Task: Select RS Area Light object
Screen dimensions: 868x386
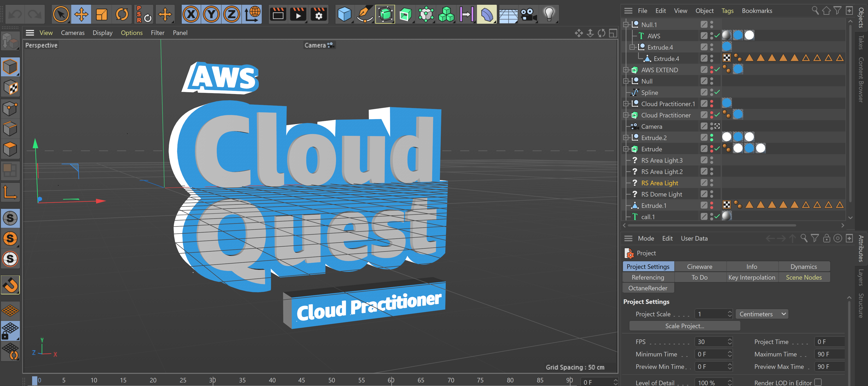Action: click(659, 183)
